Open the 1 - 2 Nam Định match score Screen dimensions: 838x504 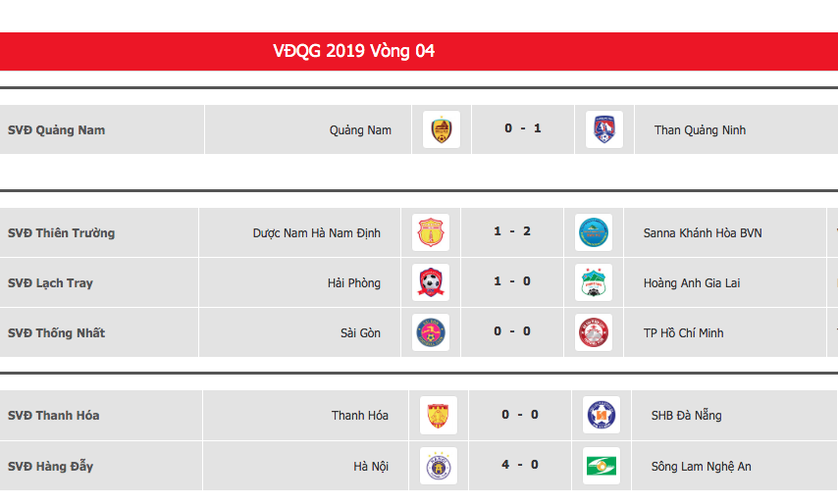512,231
